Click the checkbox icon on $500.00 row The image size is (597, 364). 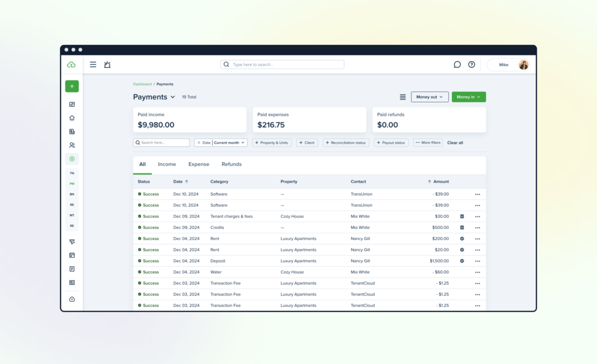pos(462,228)
